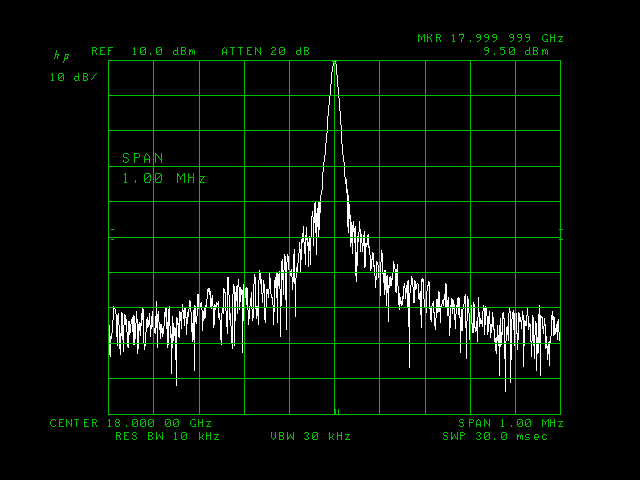The width and height of the screenshot is (640, 480).
Task: Click the ATTEN 20 dB readout
Action: (266, 51)
